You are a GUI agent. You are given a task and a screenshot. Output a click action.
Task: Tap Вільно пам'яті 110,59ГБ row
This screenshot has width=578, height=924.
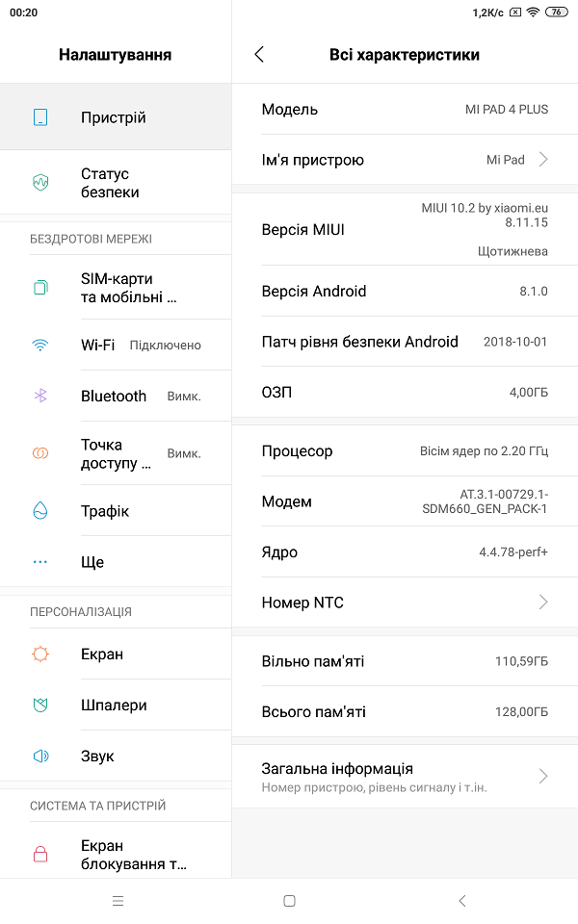click(x=405, y=661)
